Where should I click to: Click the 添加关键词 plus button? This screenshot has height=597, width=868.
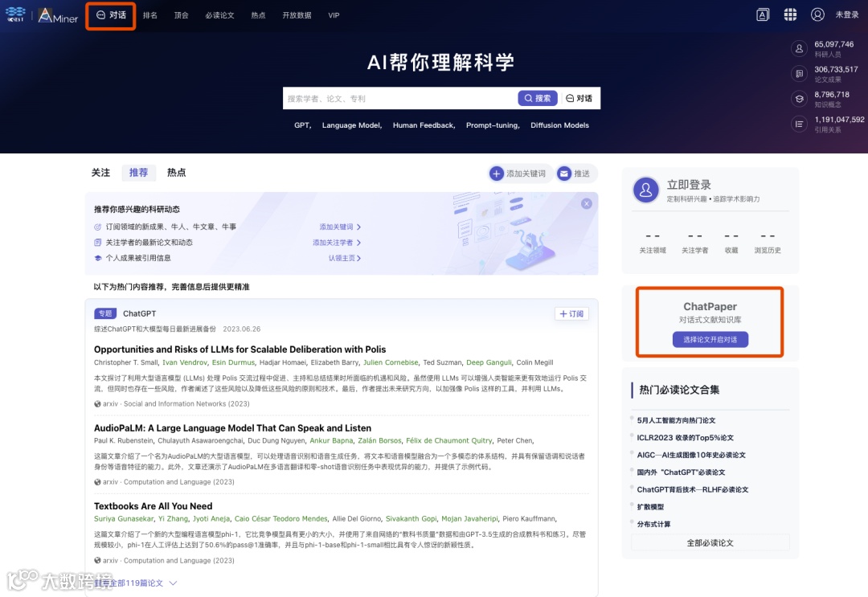[520, 174]
